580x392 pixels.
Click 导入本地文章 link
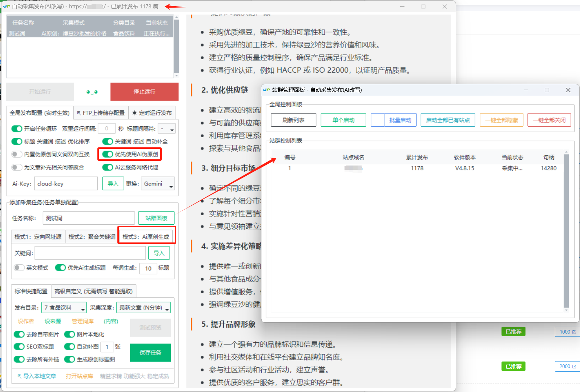pos(37,376)
